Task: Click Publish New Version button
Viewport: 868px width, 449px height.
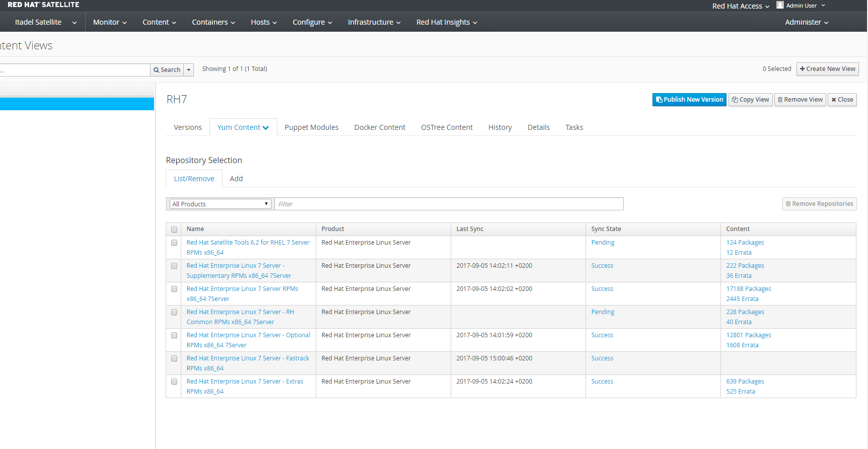Action: click(689, 100)
